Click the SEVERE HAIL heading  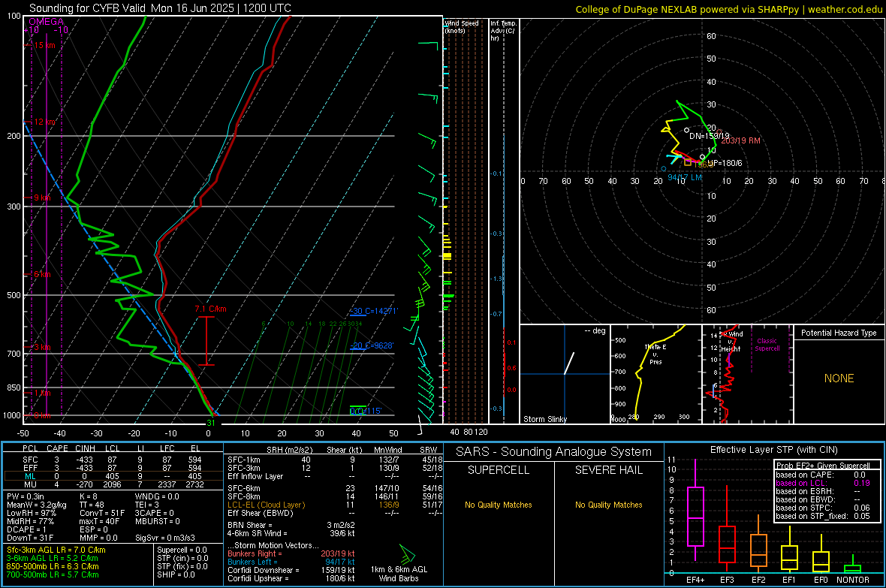pyautogui.click(x=608, y=470)
